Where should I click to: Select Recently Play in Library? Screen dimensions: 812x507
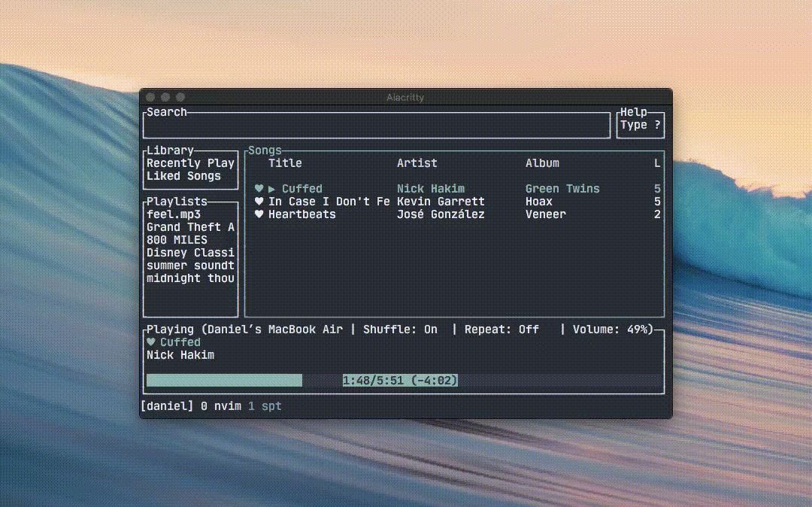(190, 163)
